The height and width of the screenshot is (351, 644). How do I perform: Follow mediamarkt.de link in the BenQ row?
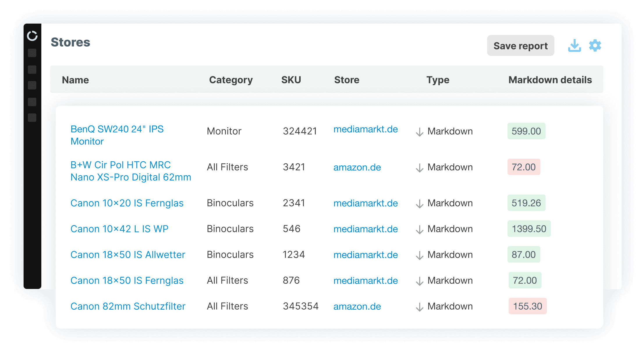pos(366,129)
